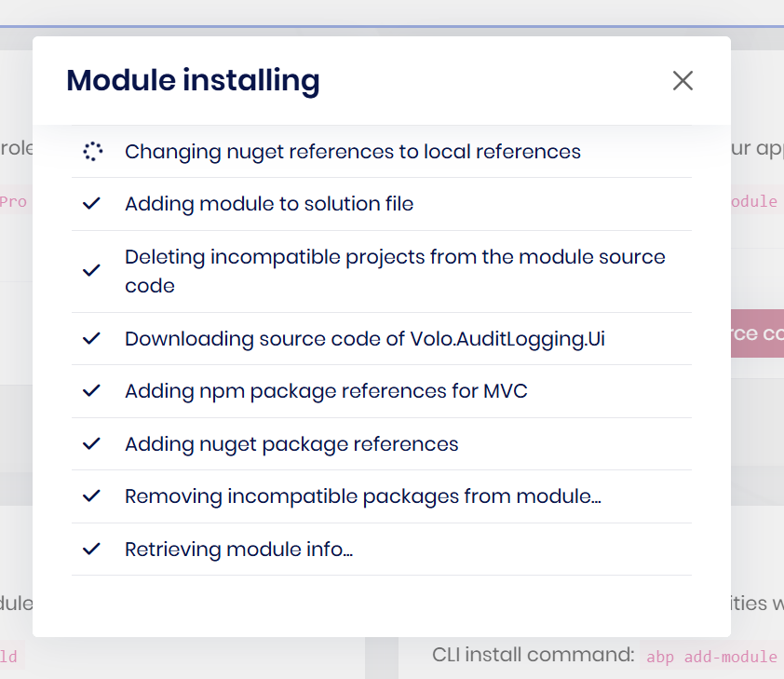Click the Module installing dialog title
Image resolution: width=784 pixels, height=679 pixels.
193,81
